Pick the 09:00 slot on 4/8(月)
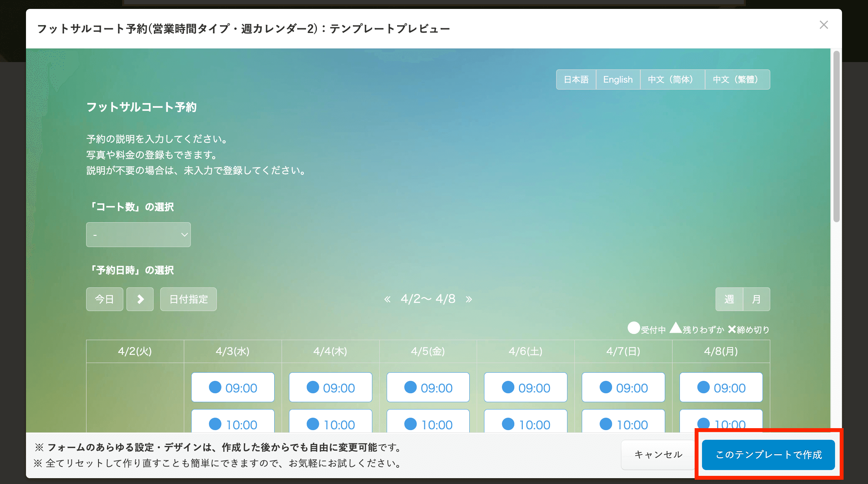 click(x=721, y=387)
